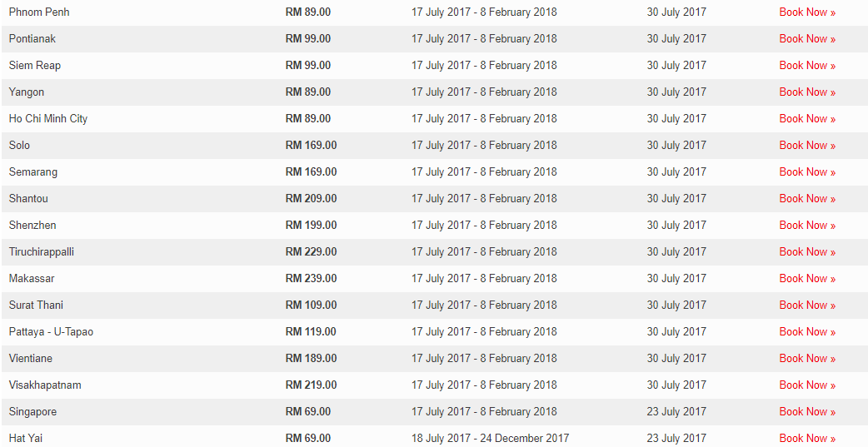Click Book Now for Surat Thani
The image size is (868, 447).
click(806, 305)
